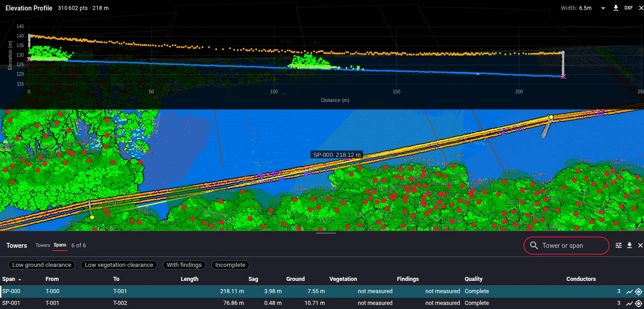Screen dimensions: 644x309
Task: Locate span SP-001 on the map
Action: (639, 304)
